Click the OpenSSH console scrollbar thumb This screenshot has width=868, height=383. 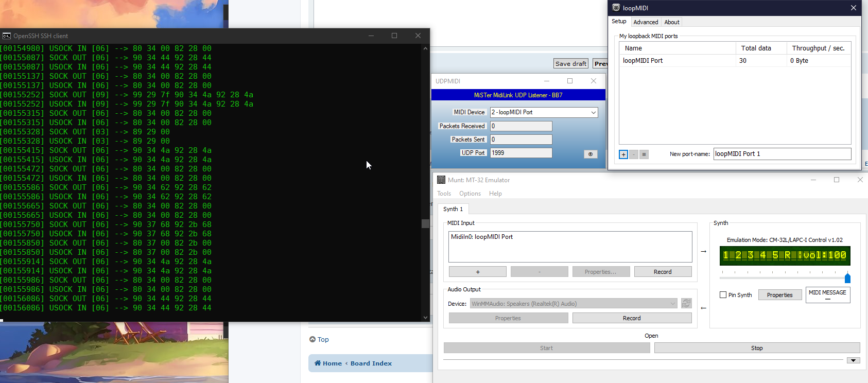[425, 223]
